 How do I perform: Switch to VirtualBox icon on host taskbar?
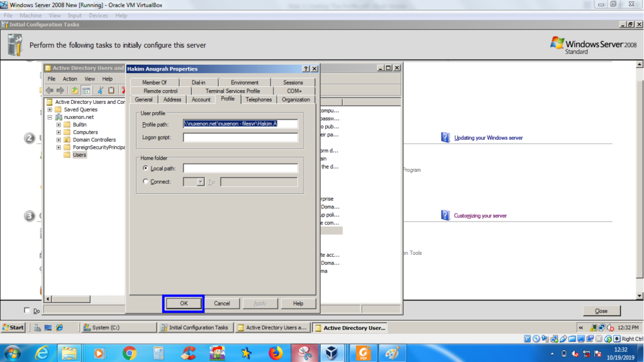click(x=331, y=353)
